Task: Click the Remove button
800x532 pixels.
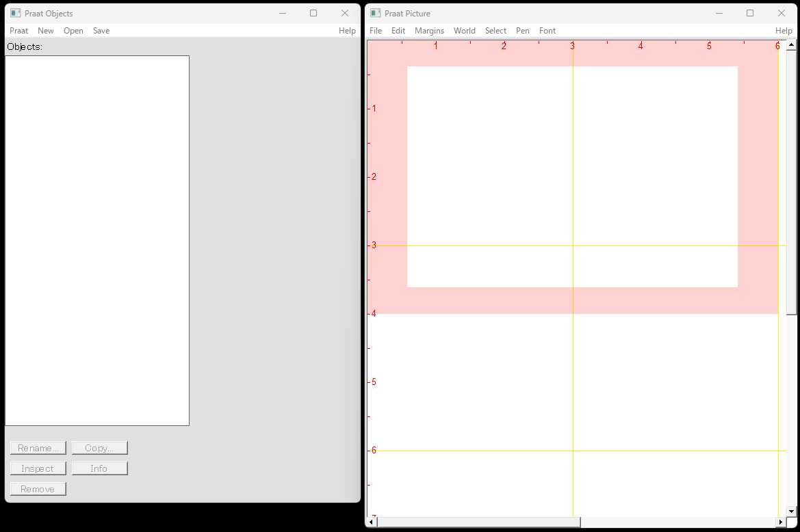Action: 38,489
